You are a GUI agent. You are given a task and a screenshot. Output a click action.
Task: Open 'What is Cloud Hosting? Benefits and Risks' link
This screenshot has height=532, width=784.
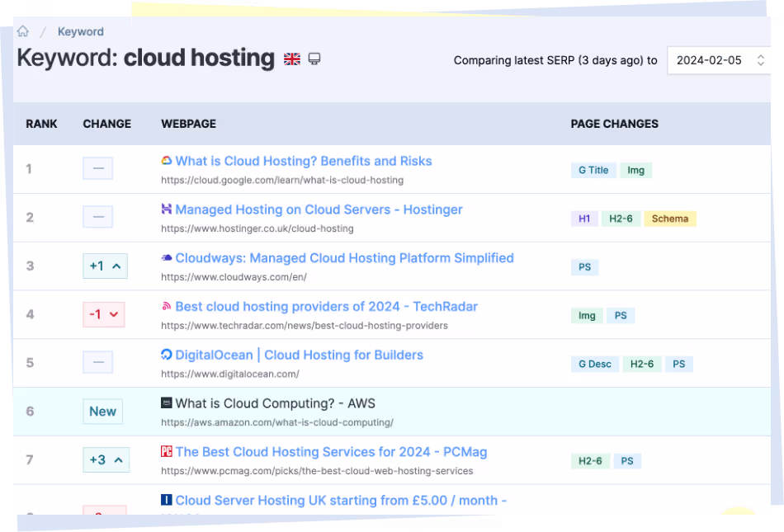pos(304,161)
